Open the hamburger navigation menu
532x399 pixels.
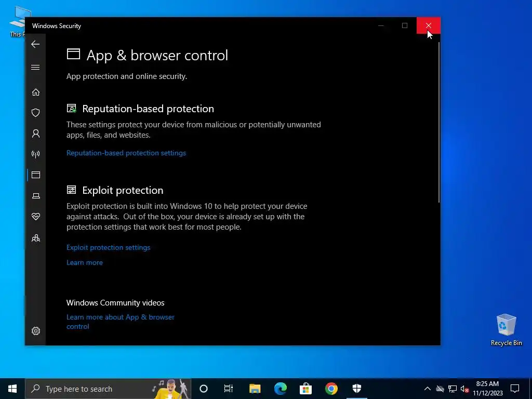pos(35,67)
